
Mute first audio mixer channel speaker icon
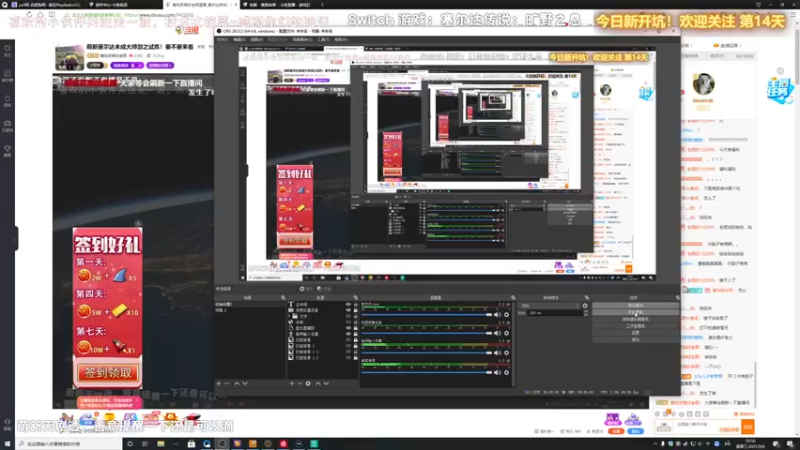(497, 315)
